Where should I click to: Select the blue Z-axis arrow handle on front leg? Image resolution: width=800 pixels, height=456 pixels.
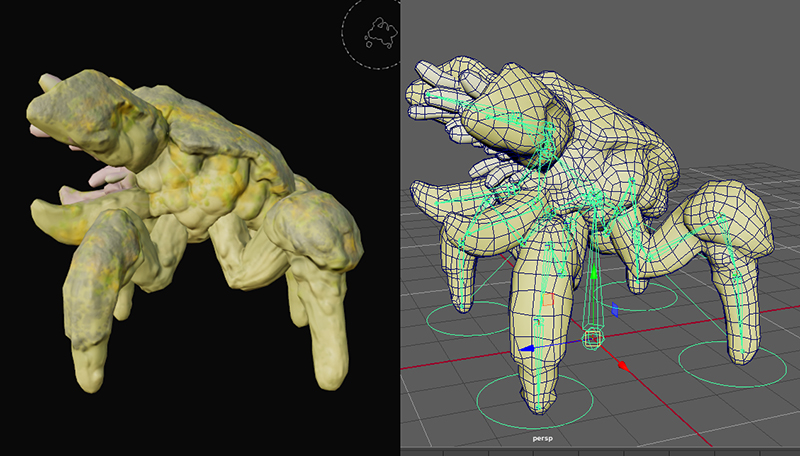click(527, 348)
